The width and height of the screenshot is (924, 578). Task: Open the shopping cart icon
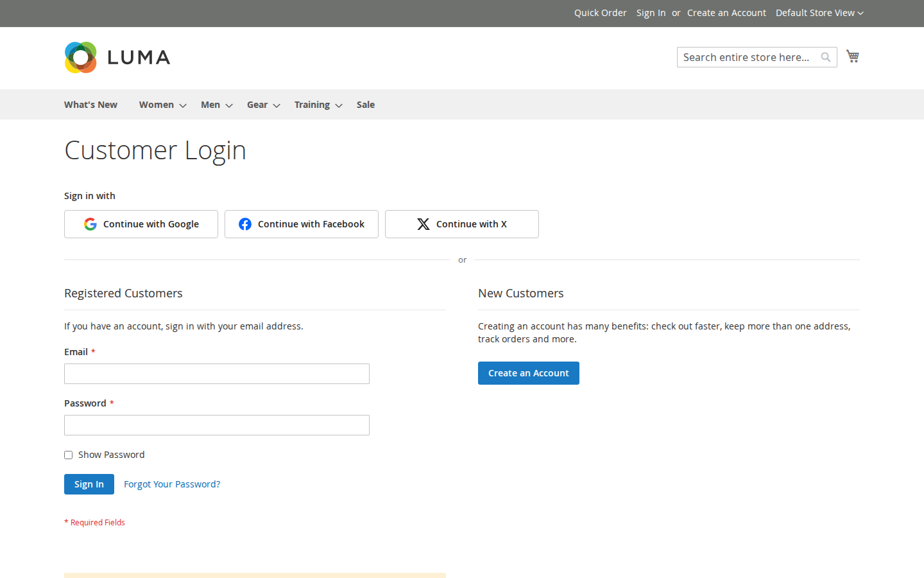(853, 57)
